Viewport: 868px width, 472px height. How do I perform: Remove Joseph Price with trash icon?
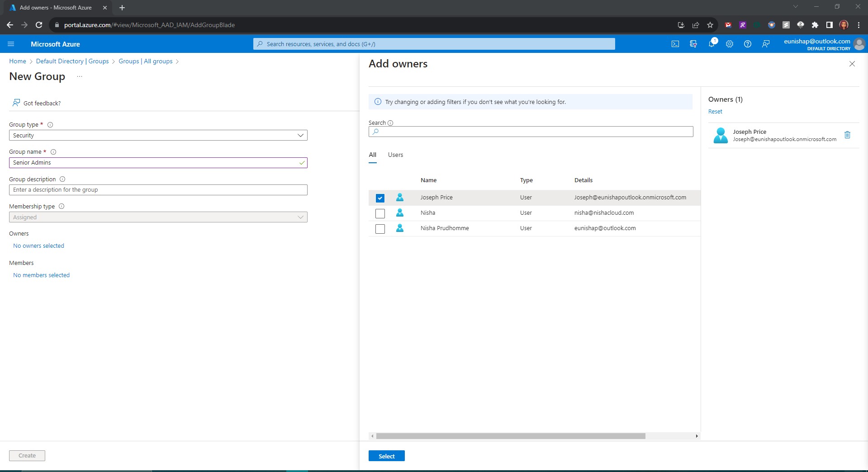(848, 135)
